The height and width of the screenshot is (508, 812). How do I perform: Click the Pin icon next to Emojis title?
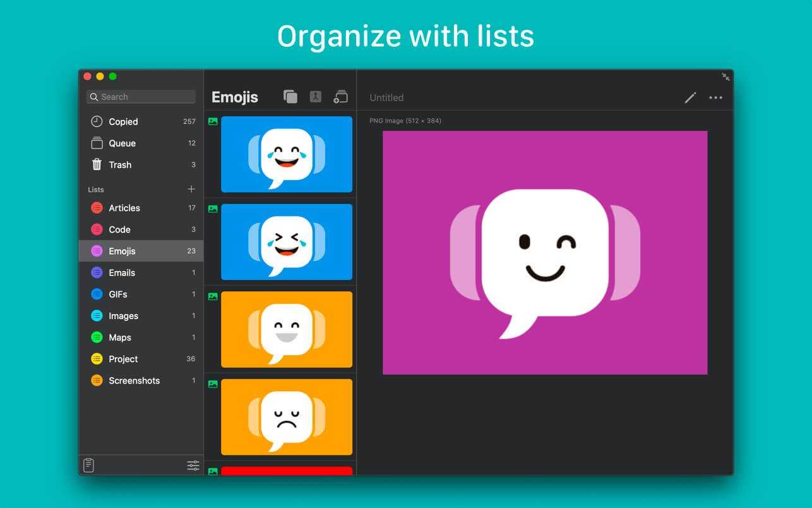pyautogui.click(x=316, y=97)
